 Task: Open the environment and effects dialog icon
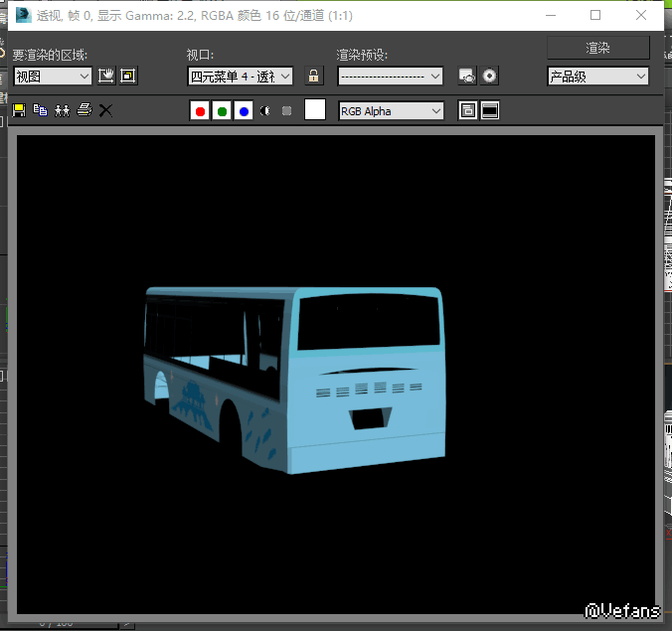coord(488,77)
